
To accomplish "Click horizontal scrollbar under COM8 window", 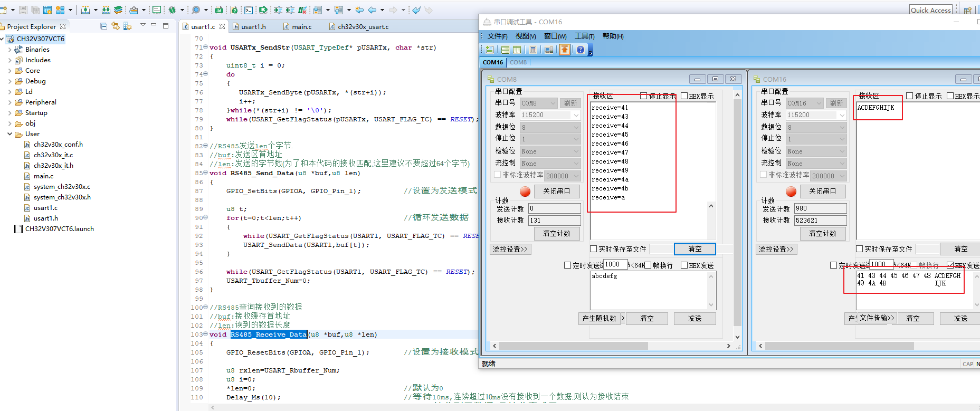I will point(574,346).
